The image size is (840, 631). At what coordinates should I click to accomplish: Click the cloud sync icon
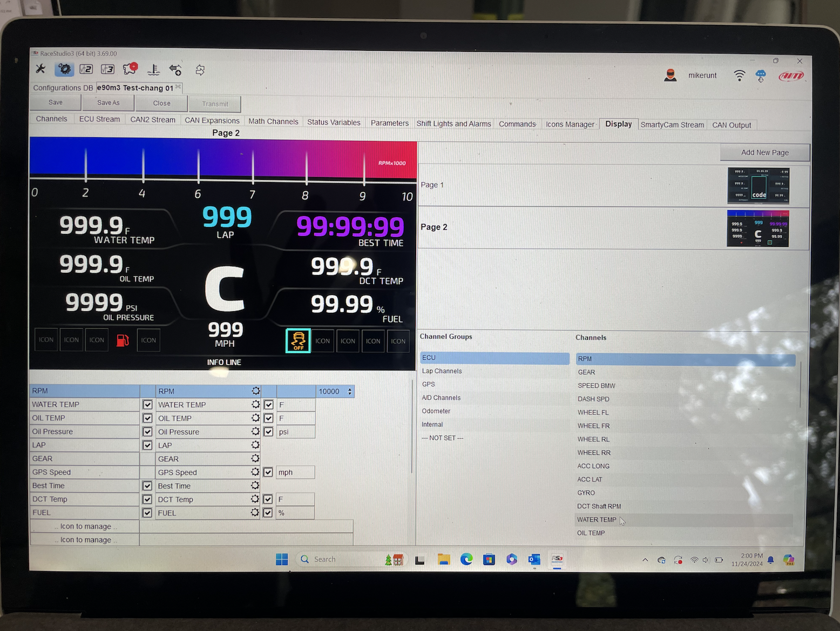761,76
